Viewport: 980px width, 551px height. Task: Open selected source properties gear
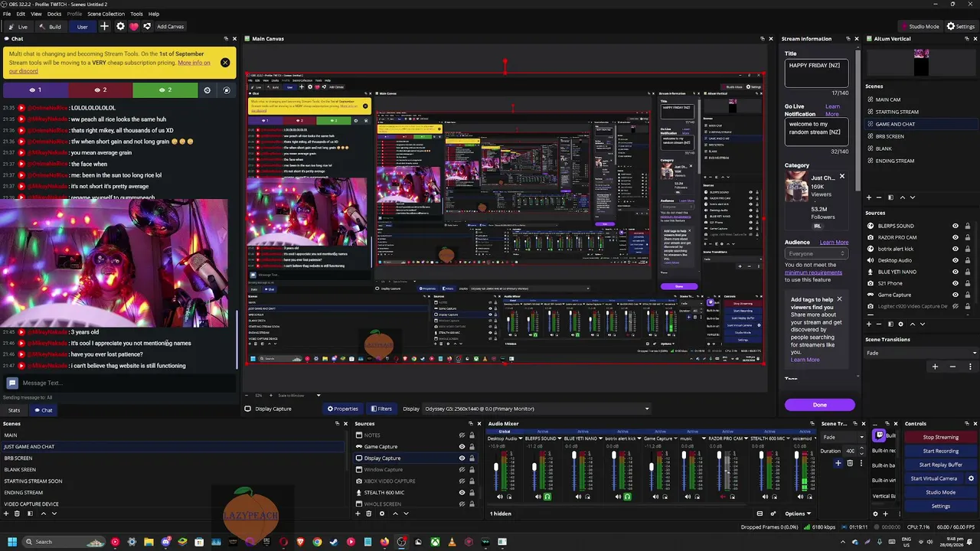point(381,514)
